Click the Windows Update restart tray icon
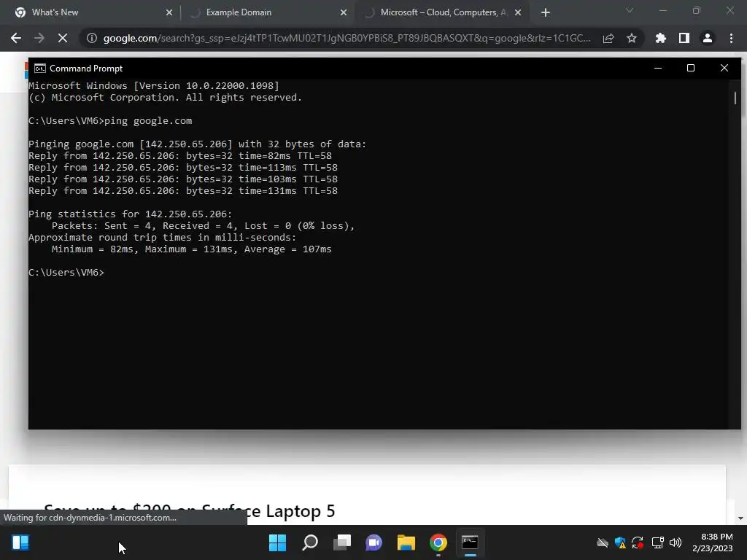Viewport: 747px width, 560px height. tap(638, 542)
